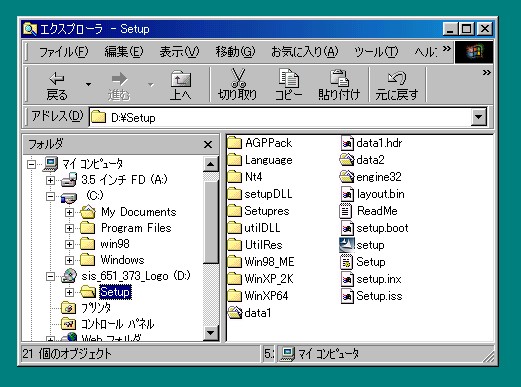Viewport: 521px width, 387px height.
Task: Click the Undo (元に戻す) icon
Action: [397, 78]
